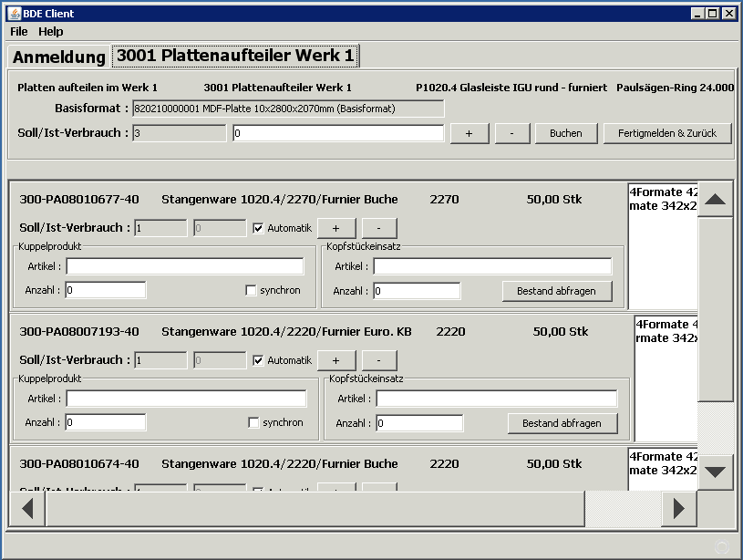Uncheck Automatik for 300-PA08010677-40

(x=259, y=228)
